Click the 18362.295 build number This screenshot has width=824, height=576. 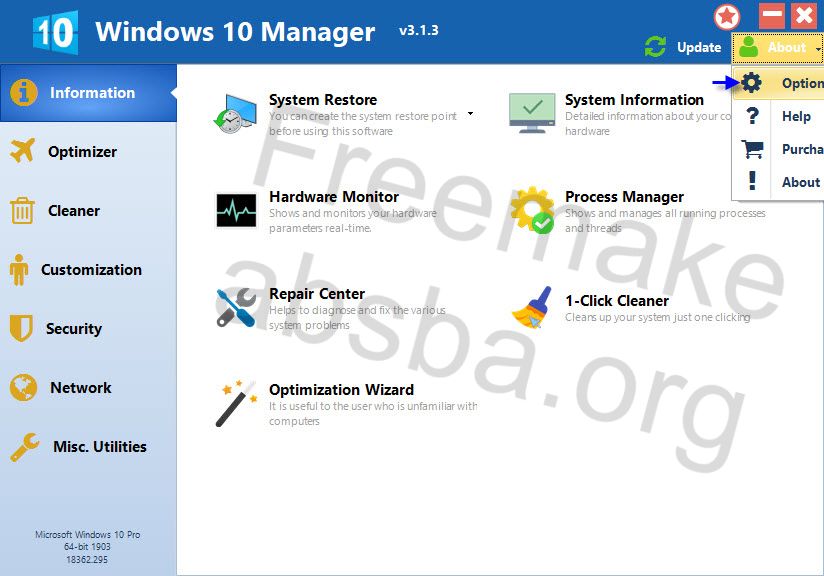click(x=87, y=560)
